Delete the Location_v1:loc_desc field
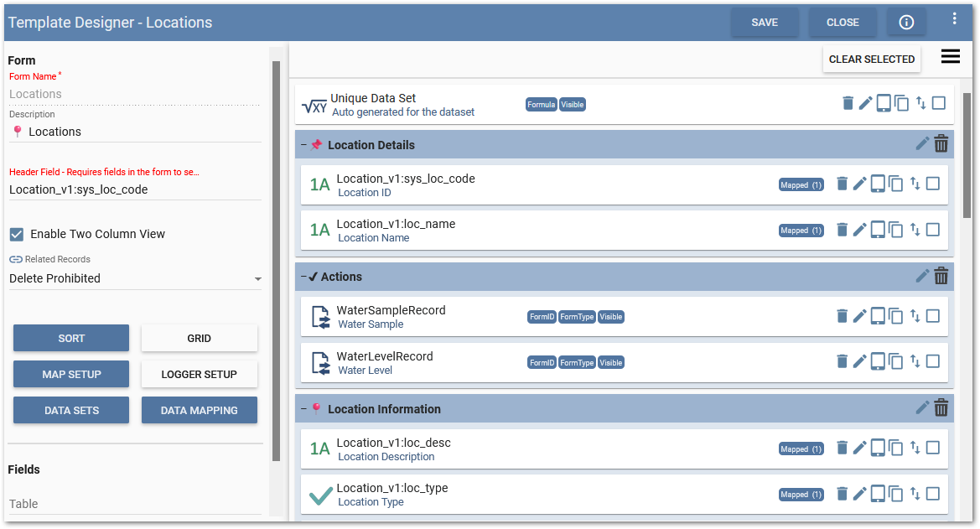 coord(843,448)
